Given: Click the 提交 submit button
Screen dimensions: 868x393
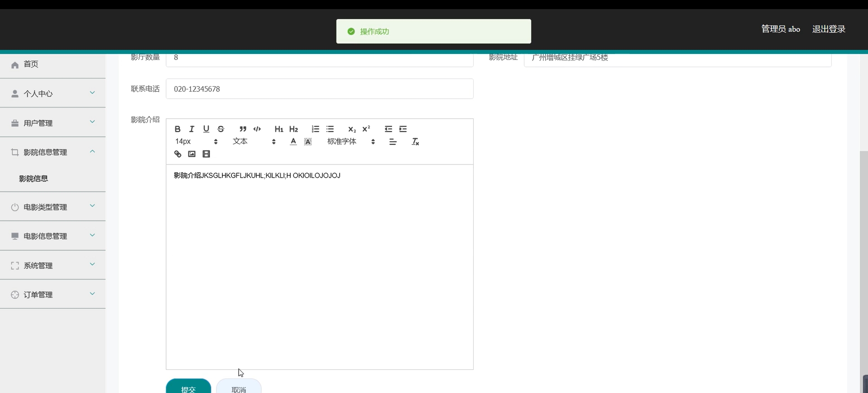Looking at the screenshot, I should click(188, 388).
